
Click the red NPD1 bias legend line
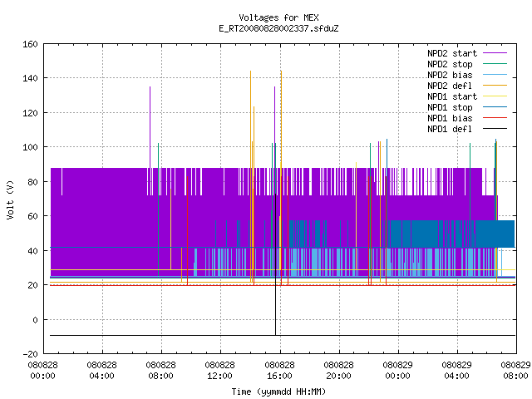(x=495, y=118)
